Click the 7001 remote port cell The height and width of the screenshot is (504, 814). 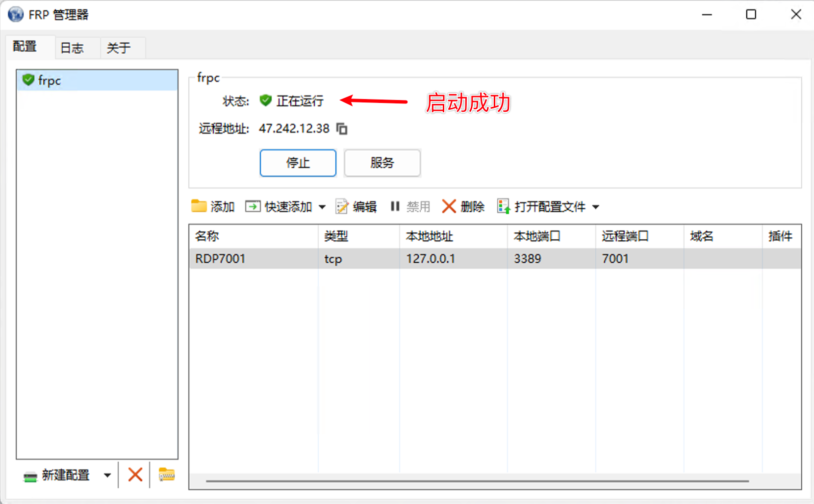pos(640,258)
